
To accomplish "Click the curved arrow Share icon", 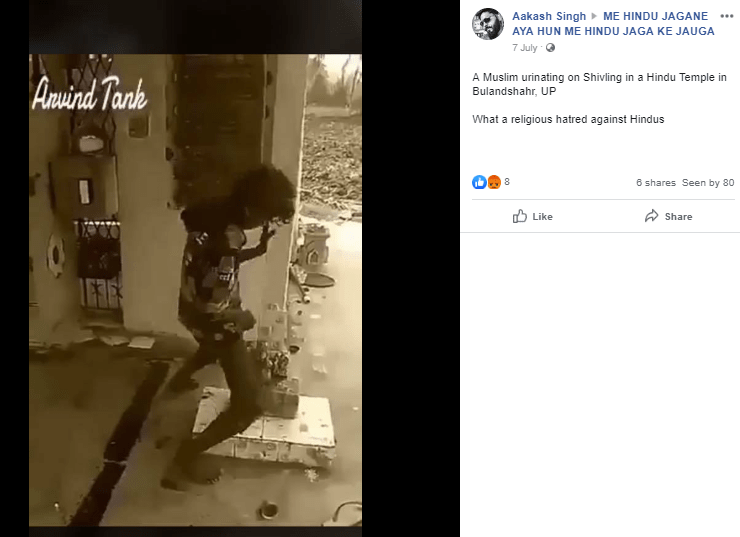I will click(652, 216).
